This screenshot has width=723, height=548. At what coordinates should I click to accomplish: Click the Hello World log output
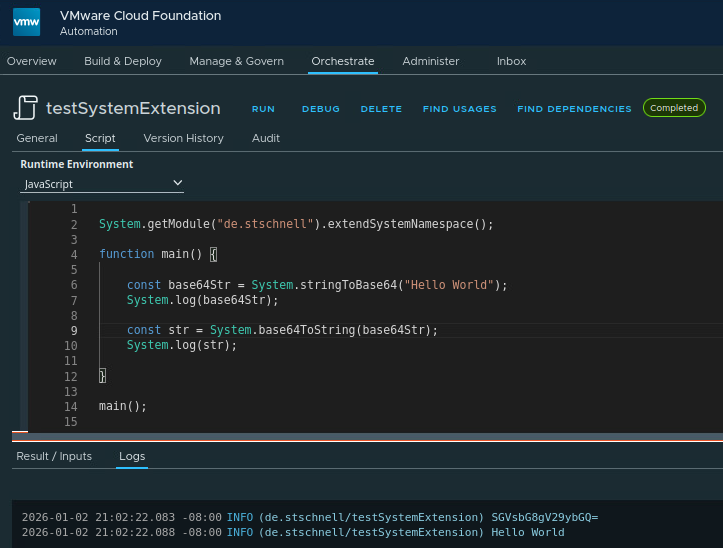click(x=527, y=532)
